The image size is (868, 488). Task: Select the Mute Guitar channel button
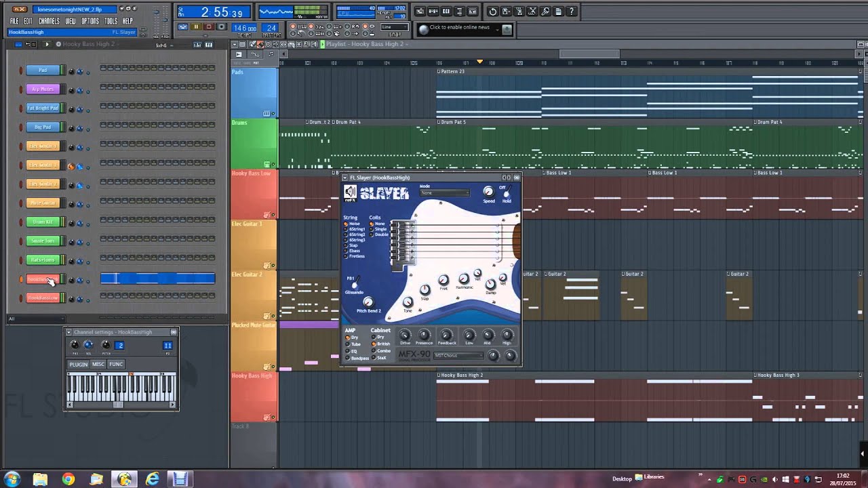click(x=43, y=203)
